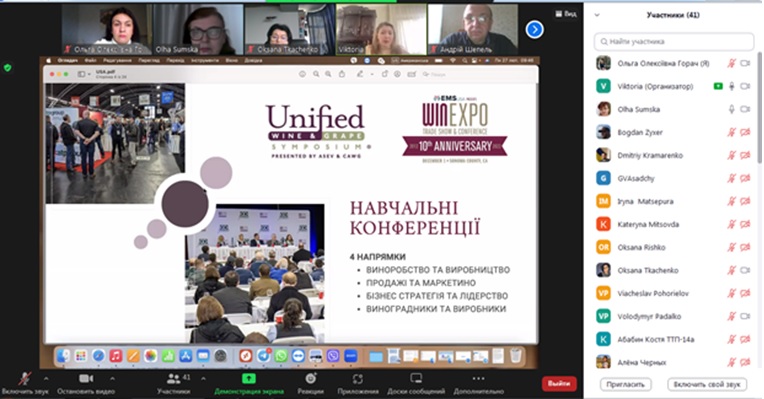This screenshot has width=764, height=399.
Task: Click the More (Дополнительно) three-dots icon
Action: [478, 379]
